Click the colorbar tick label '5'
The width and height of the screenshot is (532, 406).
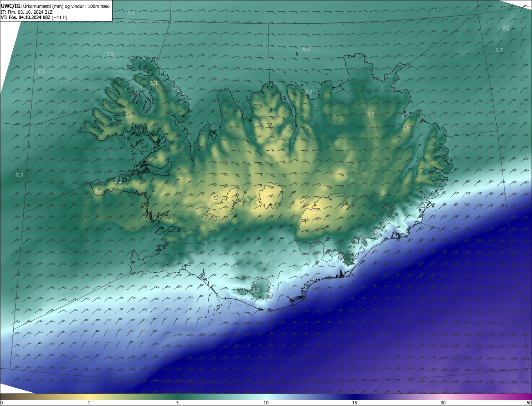[177, 403]
